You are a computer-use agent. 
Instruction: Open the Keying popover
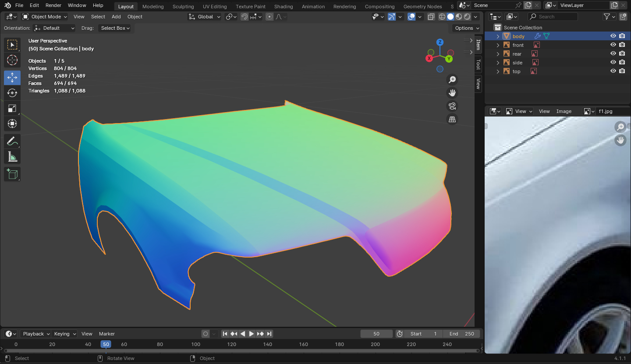[x=64, y=334]
